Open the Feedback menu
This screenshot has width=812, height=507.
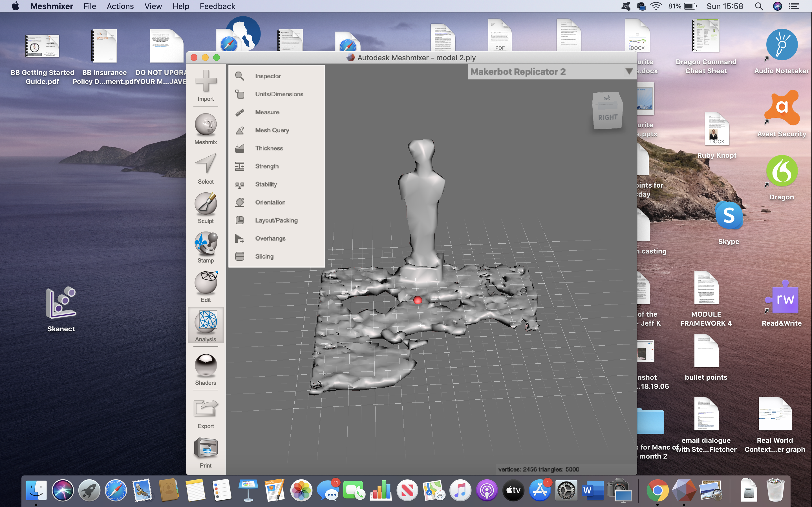217,6
